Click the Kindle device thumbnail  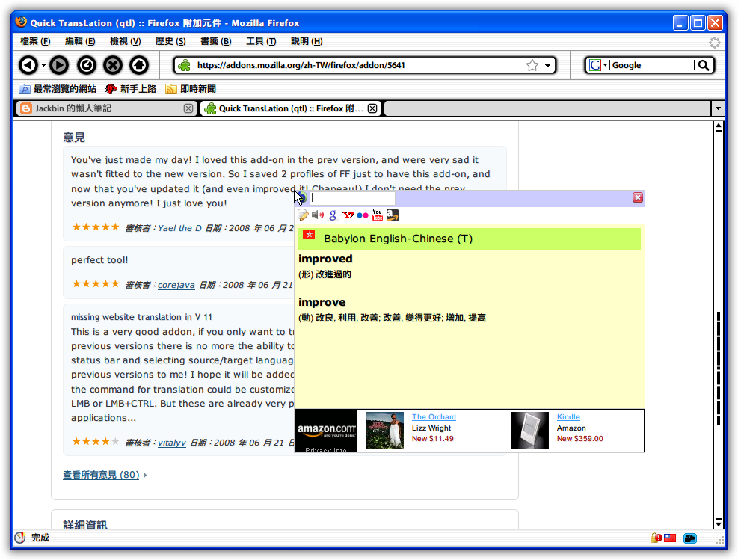pos(530,431)
